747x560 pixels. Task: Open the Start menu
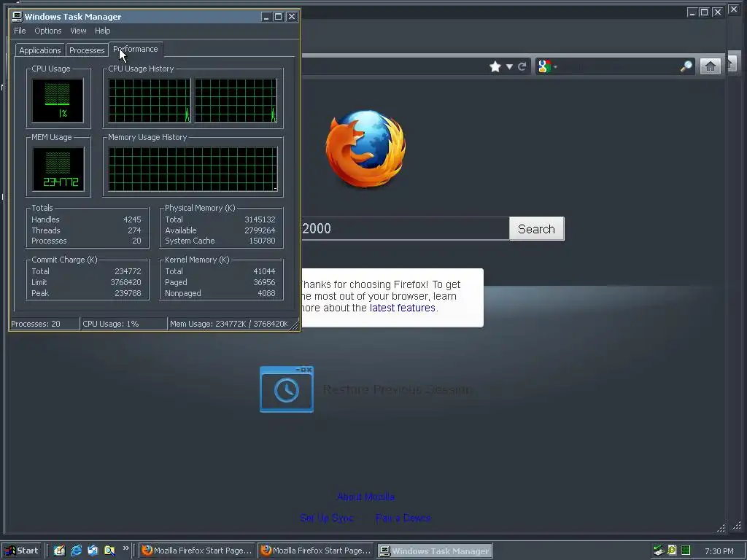21,551
